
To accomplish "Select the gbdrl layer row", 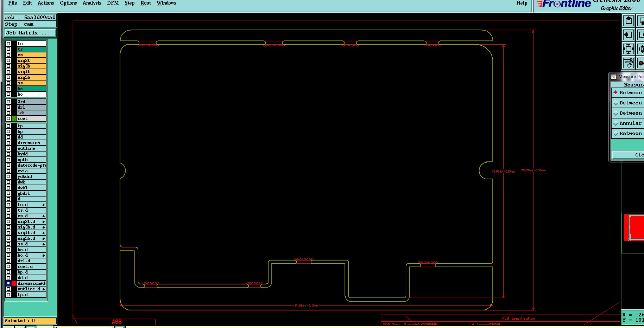I will tap(31, 193).
